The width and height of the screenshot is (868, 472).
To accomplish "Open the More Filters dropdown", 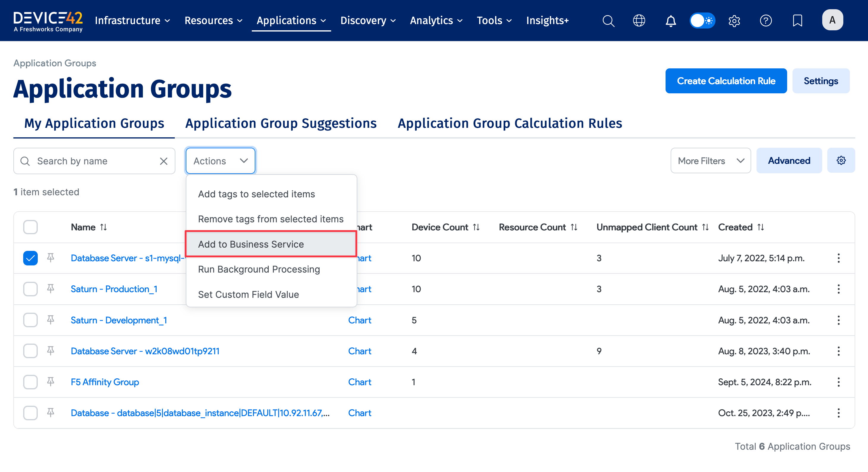I will pos(710,161).
